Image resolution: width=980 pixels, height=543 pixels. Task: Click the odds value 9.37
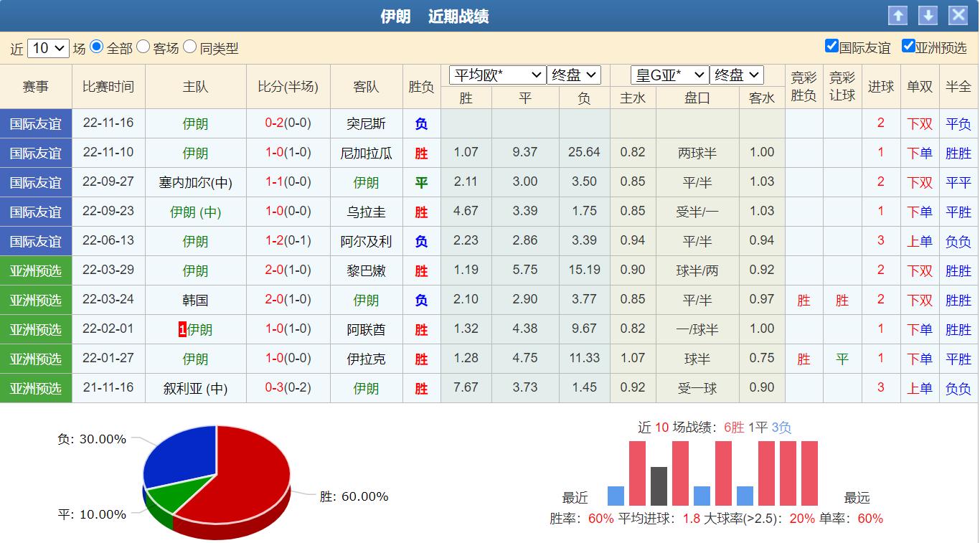coord(525,152)
